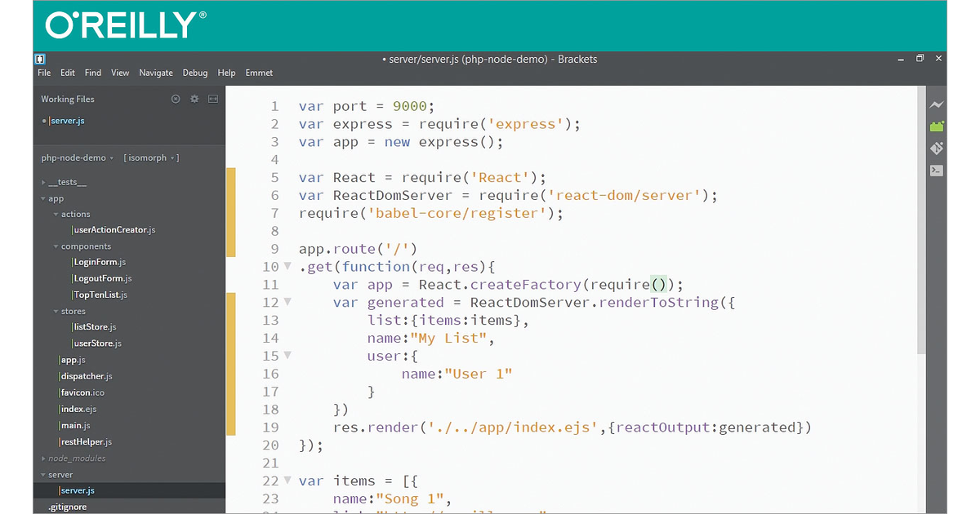
Task: Open userActionCreator.js file
Action: 114,230
